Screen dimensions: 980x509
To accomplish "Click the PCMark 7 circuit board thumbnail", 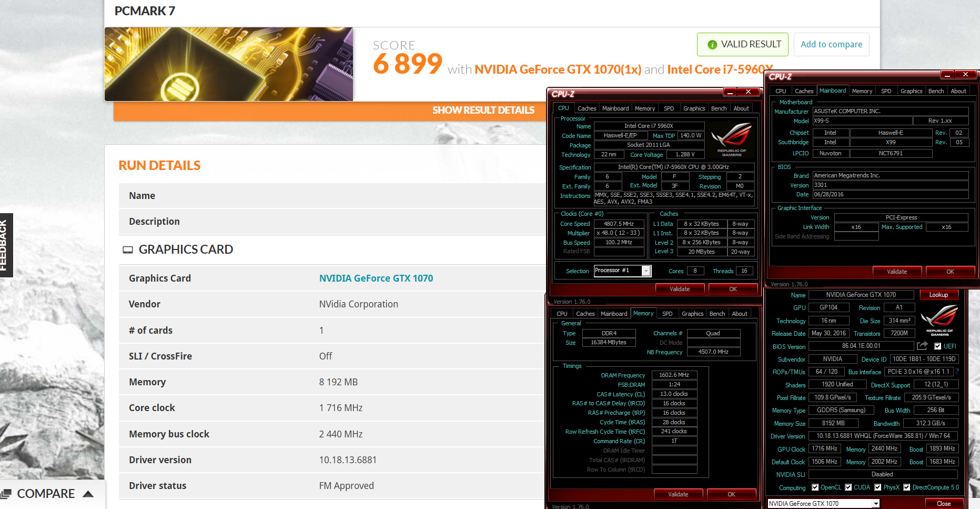I will pyautogui.click(x=229, y=64).
